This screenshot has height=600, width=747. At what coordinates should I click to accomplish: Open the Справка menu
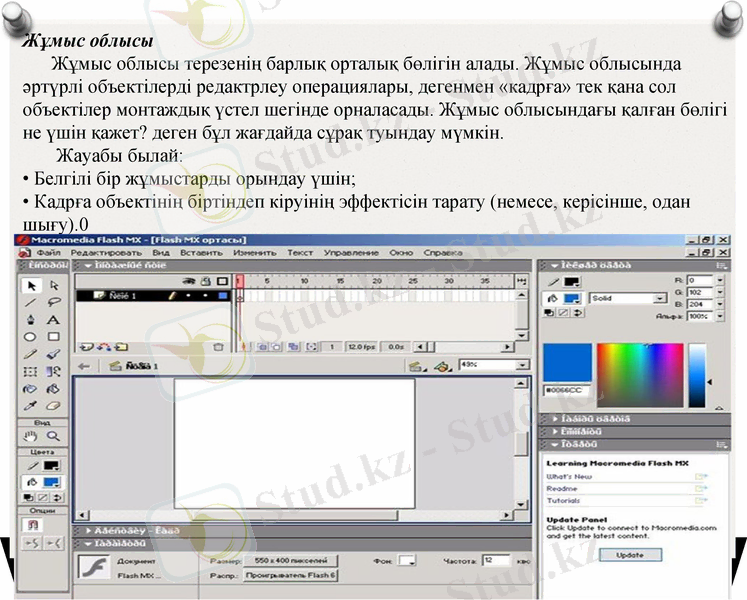coord(443,253)
